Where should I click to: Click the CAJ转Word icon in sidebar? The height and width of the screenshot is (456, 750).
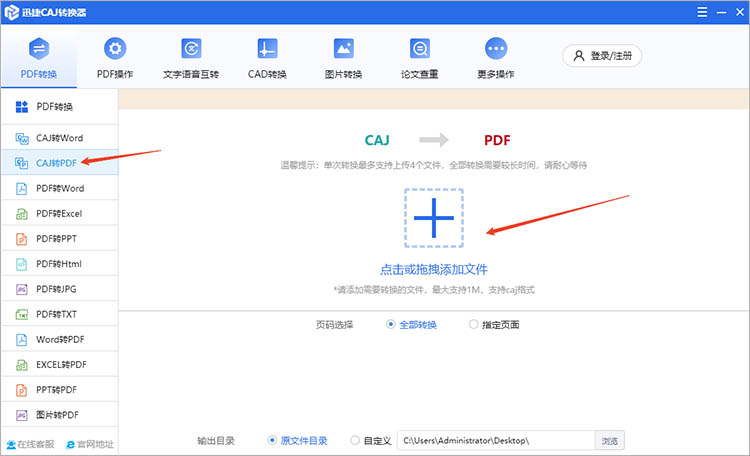tap(22, 138)
